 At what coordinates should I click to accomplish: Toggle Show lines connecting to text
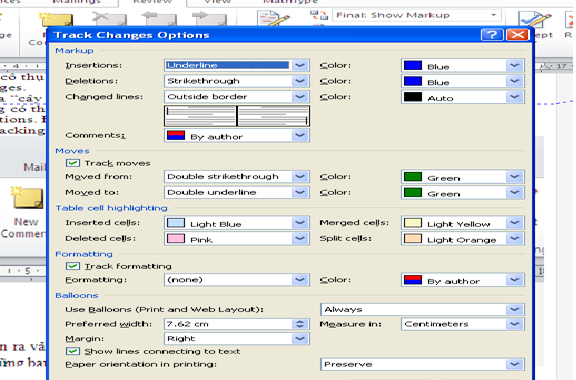[x=73, y=351]
